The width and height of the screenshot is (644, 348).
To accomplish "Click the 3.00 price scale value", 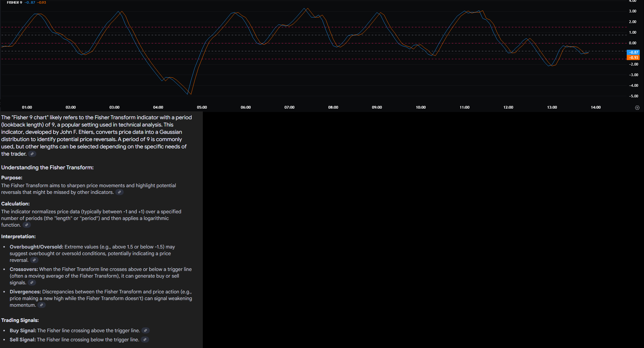I will (632, 11).
